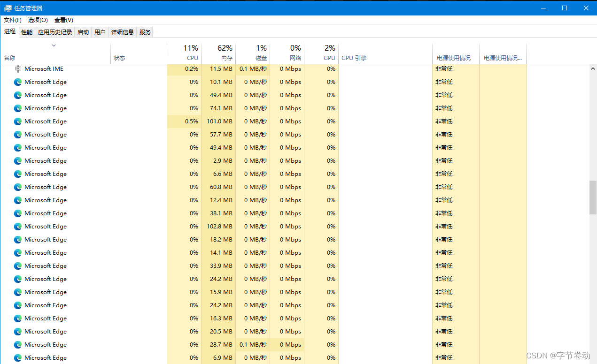
Task: Click Edge icon in the 14.1 MB row
Action: (18, 253)
